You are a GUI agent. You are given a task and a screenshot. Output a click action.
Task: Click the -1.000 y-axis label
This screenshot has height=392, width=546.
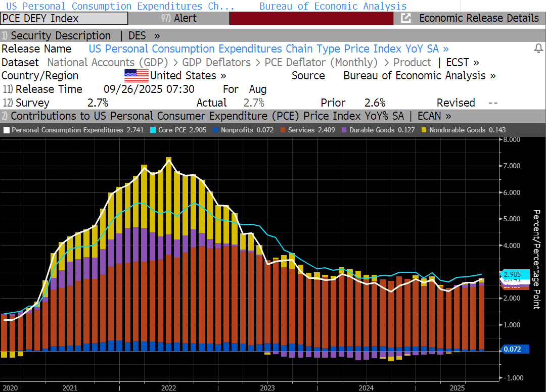[x=513, y=378]
